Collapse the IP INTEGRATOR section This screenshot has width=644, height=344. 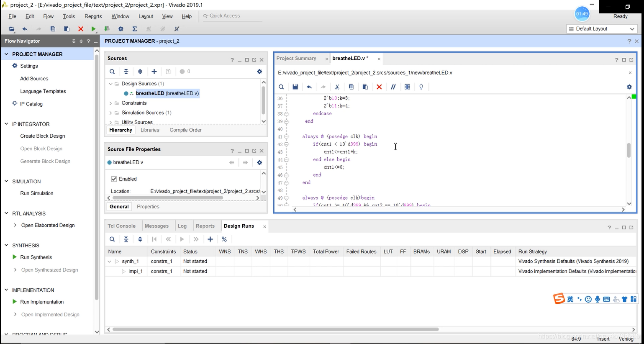6,124
